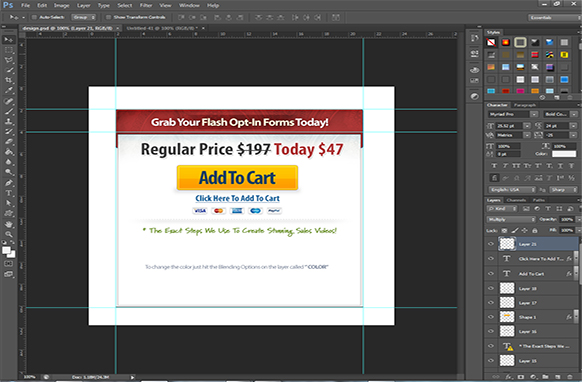Open the layer filter Kind dropdown
The height and width of the screenshot is (382, 582).
(x=501, y=209)
